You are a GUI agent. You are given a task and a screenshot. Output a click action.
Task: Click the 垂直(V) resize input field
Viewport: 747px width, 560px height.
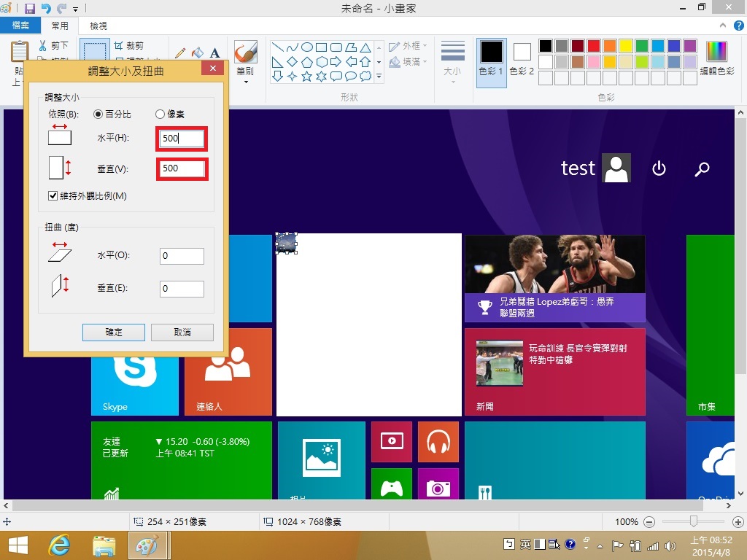pos(182,168)
